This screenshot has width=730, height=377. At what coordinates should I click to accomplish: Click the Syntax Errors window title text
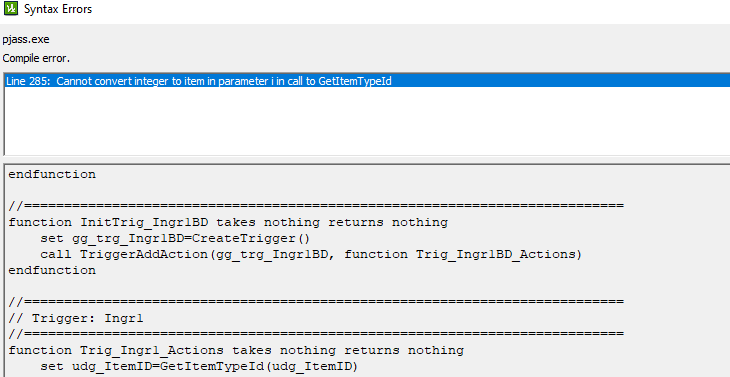[58, 9]
